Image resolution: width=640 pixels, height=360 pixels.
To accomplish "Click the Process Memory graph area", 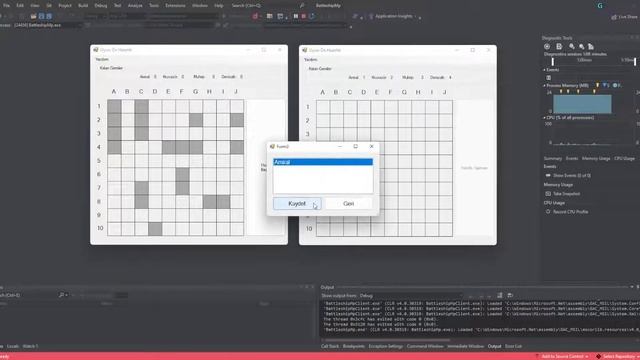I will tap(582, 104).
